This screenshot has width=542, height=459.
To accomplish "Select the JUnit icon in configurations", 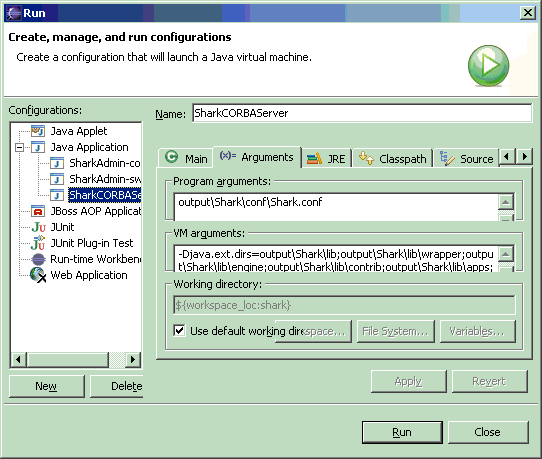I will pyautogui.click(x=38, y=227).
